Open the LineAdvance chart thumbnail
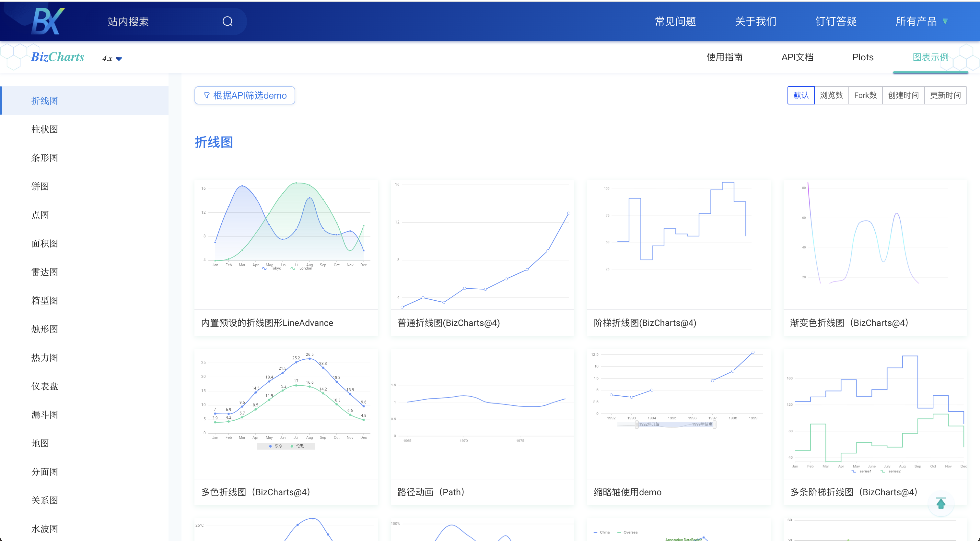 (x=286, y=245)
